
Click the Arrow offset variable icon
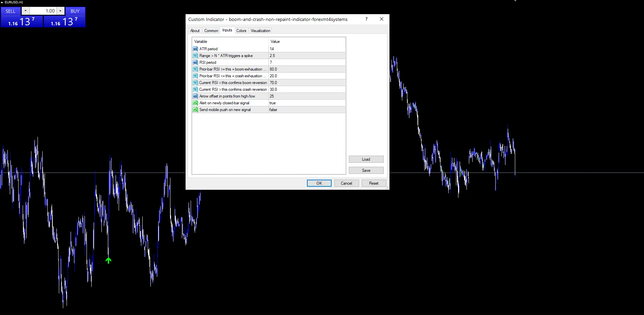[x=195, y=96]
